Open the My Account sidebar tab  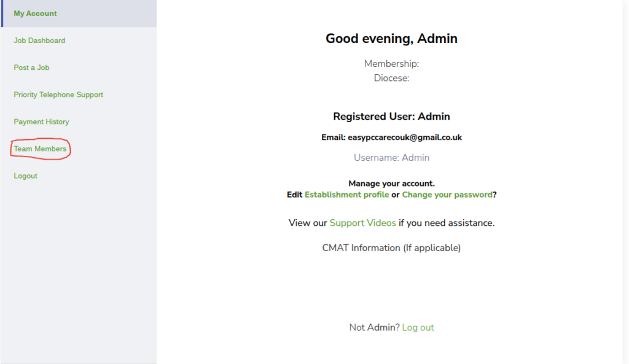pos(79,14)
